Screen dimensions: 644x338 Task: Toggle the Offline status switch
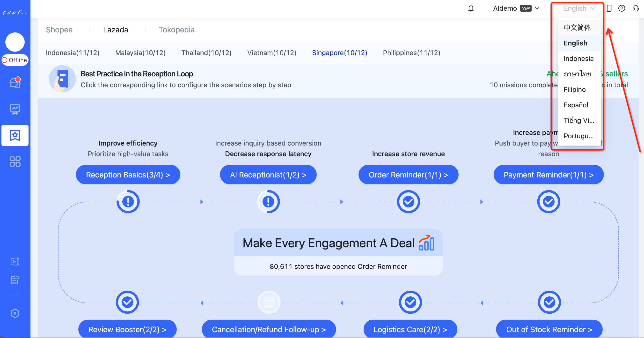point(15,60)
